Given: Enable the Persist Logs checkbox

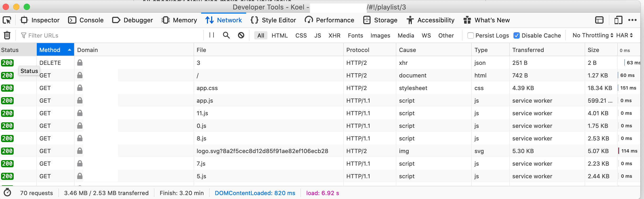Looking at the screenshot, I should (470, 35).
